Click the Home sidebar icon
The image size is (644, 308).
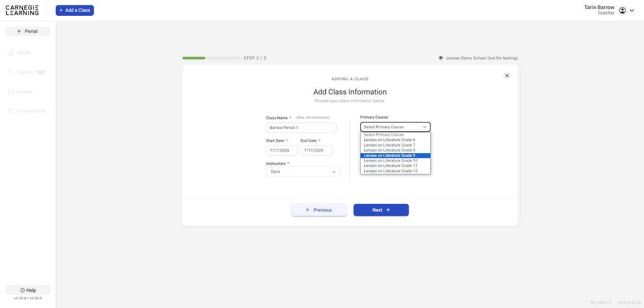(x=11, y=53)
